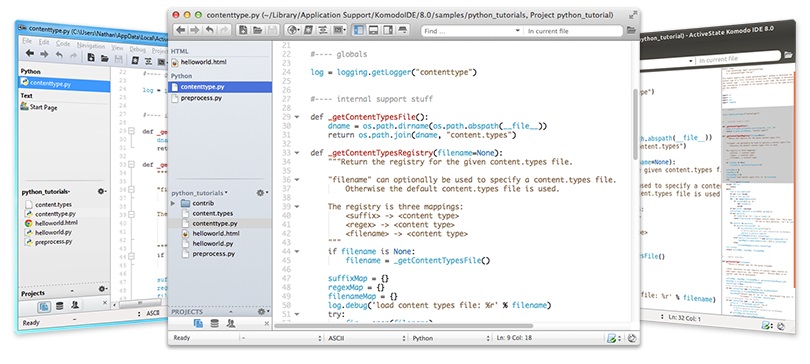
Task: Click back arrow in the Windows window toolbar
Action: point(30,53)
